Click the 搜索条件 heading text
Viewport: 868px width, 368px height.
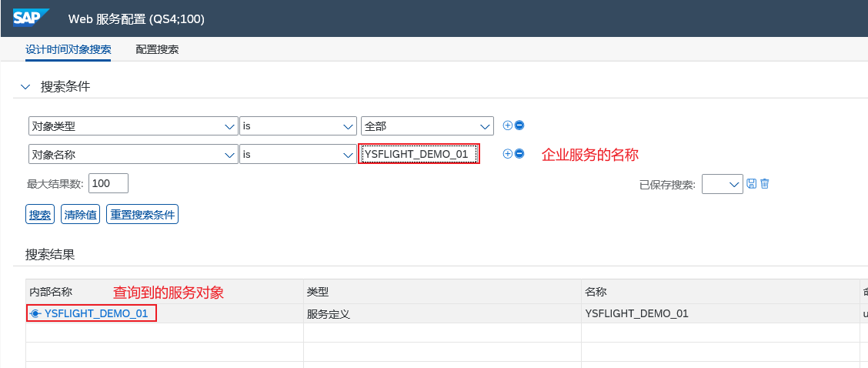[65, 87]
